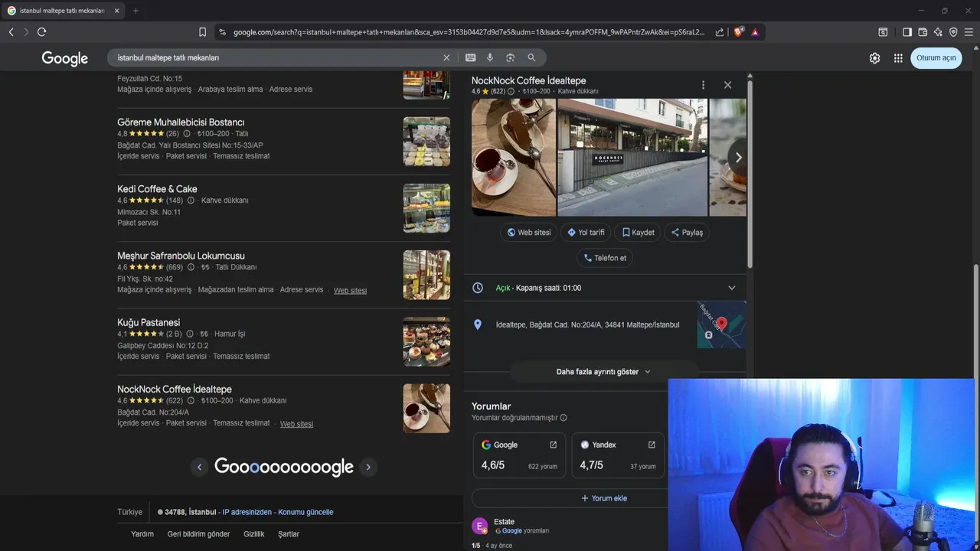980x551 pixels.
Task: Open rating info icon in NockNock panel header
Action: pyautogui.click(x=511, y=91)
